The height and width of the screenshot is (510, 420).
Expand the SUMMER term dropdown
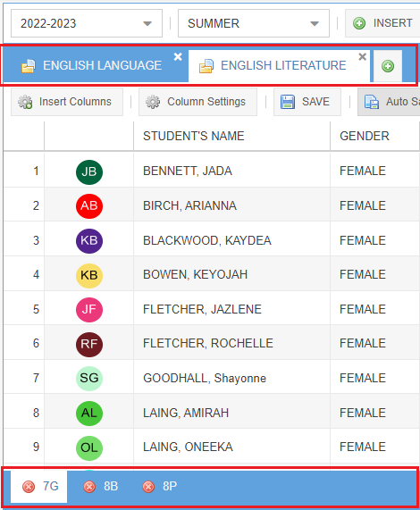coord(254,23)
